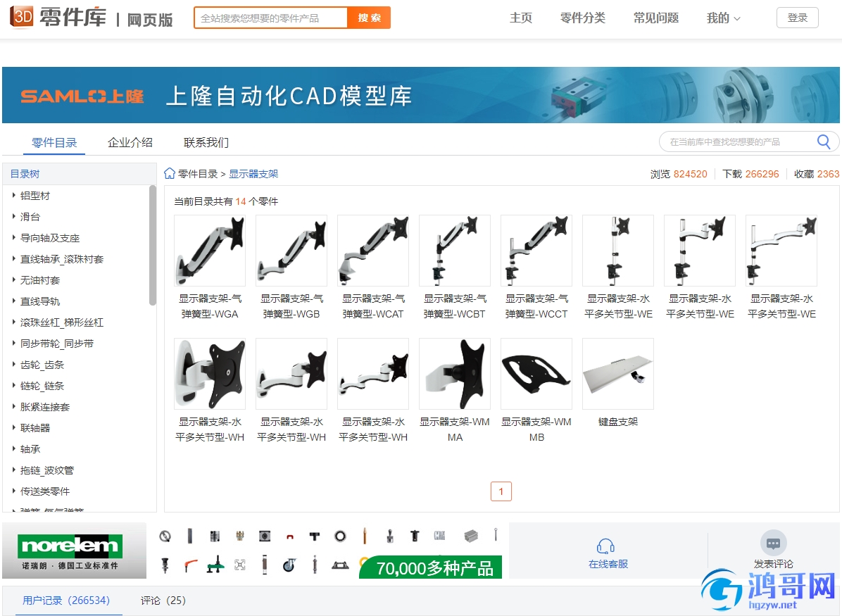Switch to the 企业介绍 tab
The width and height of the screenshot is (842, 616).
tap(130, 142)
